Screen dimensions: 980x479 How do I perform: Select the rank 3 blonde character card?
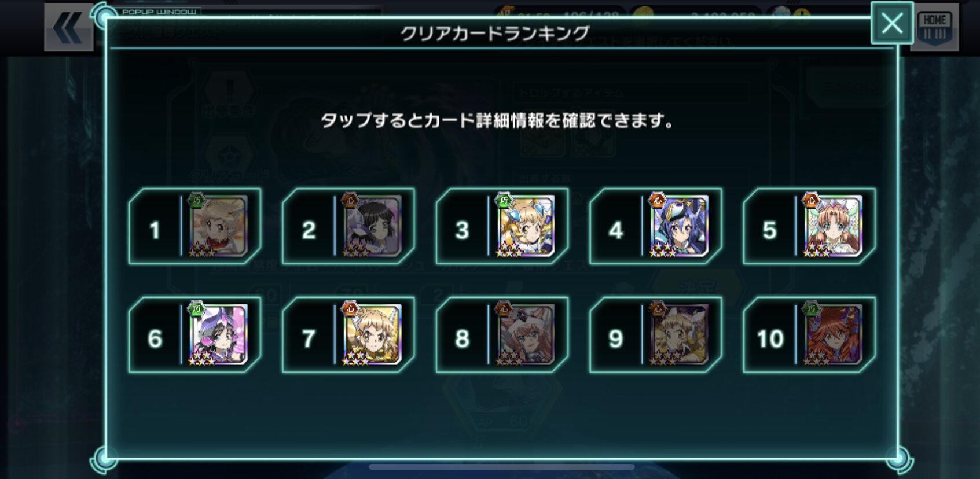(x=526, y=226)
